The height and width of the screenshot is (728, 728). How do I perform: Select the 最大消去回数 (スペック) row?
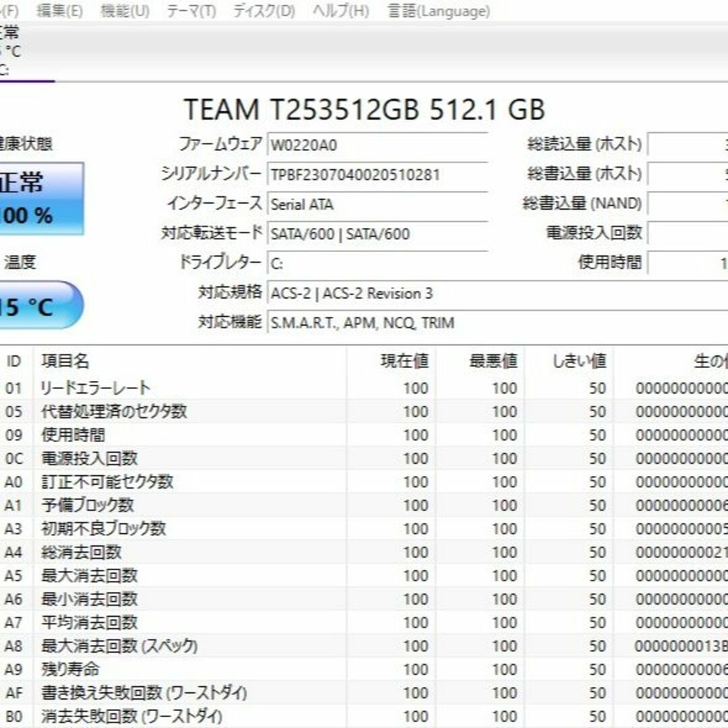pos(364,646)
